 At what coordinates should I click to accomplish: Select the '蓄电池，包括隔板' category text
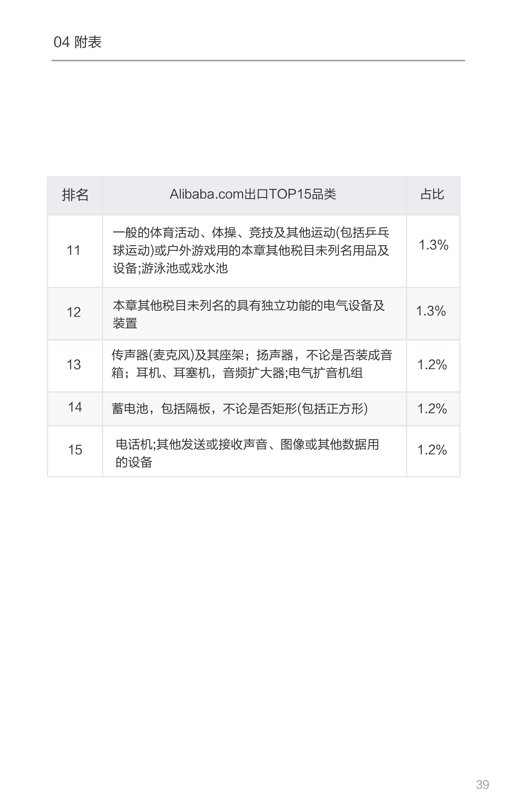[240, 409]
